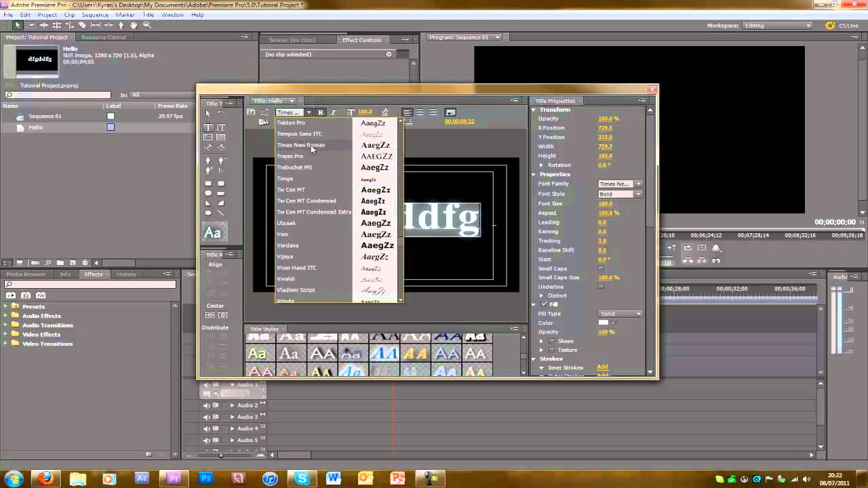
Task: Click New Title Based on Current icon
Action: pyautogui.click(x=252, y=113)
